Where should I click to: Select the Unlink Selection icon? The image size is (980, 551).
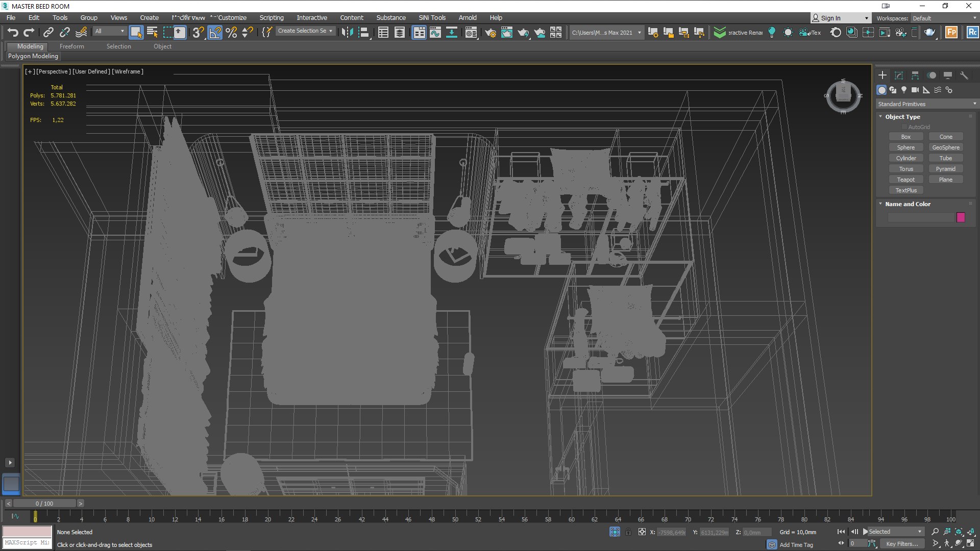pyautogui.click(x=65, y=33)
